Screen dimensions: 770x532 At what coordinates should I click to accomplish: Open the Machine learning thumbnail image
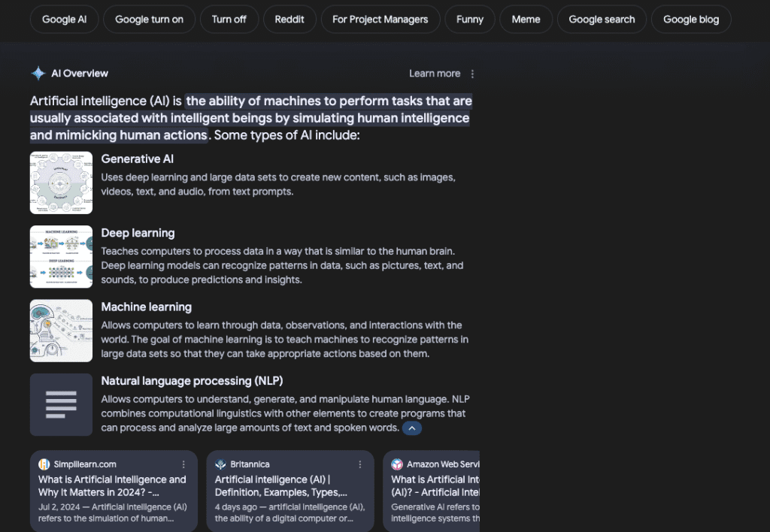[x=61, y=331]
